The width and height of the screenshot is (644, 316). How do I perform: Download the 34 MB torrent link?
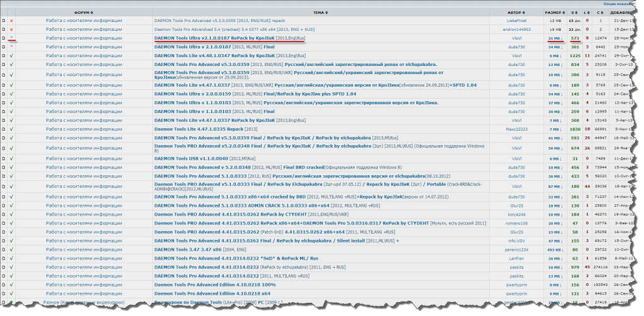point(555,46)
